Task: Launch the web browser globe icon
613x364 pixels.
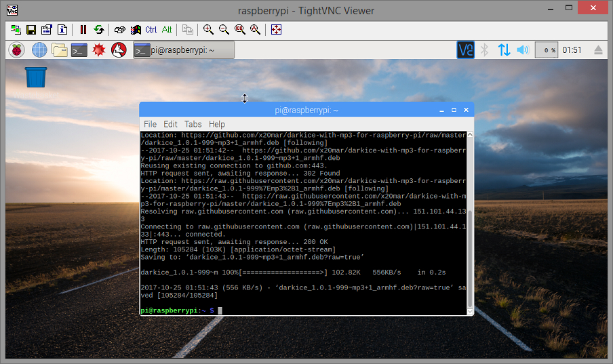Action: 39,50
